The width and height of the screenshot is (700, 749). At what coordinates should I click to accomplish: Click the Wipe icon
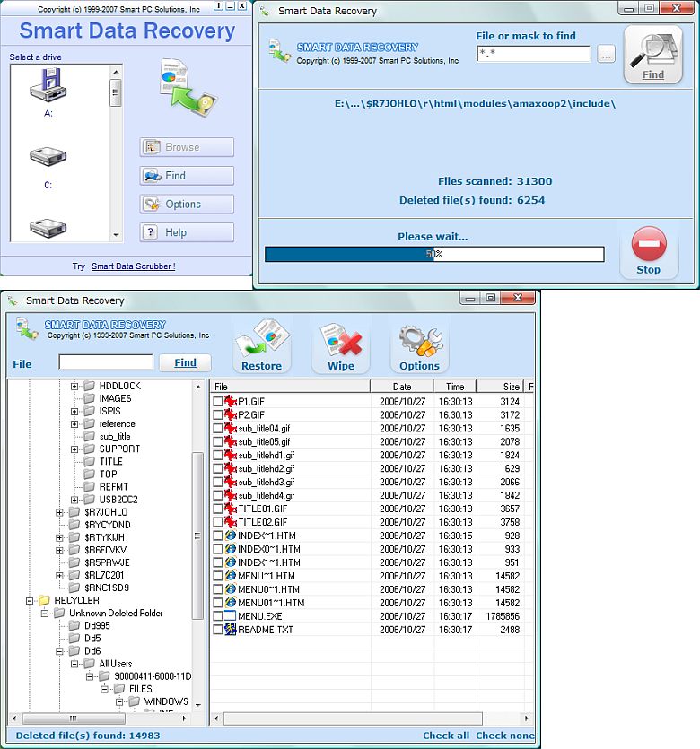341,339
